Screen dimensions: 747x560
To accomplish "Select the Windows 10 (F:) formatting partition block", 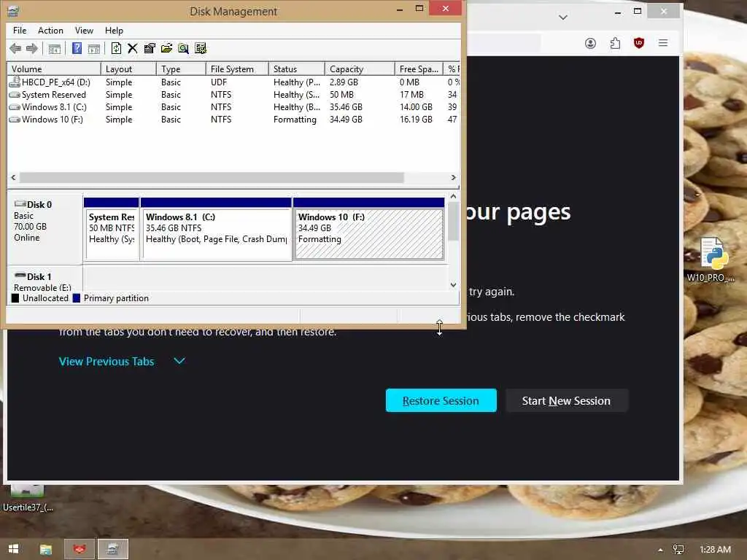I will tap(369, 229).
